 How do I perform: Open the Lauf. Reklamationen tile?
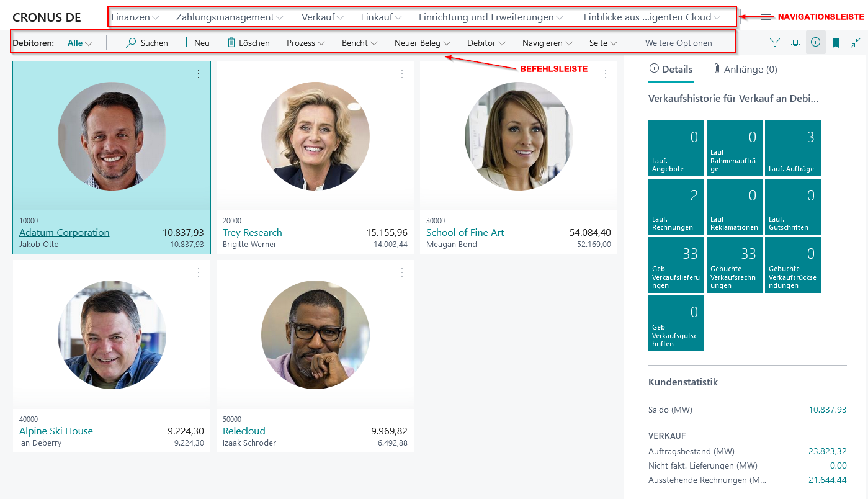pos(735,207)
